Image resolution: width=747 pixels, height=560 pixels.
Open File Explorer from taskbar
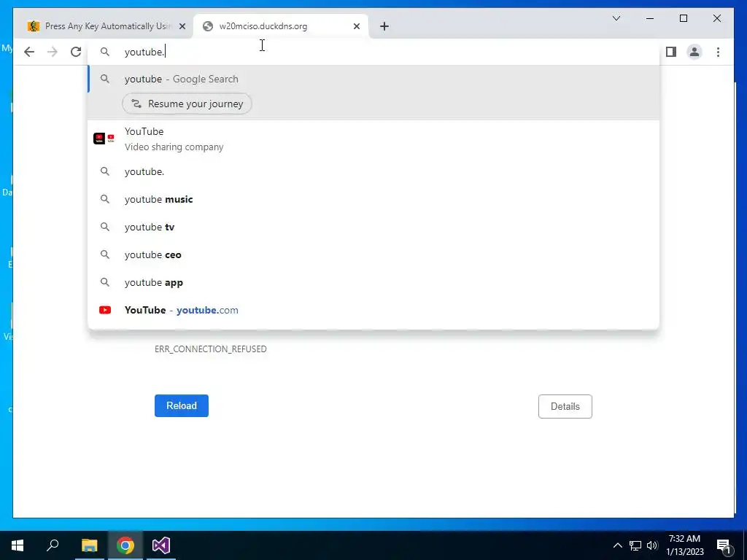pyautogui.click(x=89, y=545)
